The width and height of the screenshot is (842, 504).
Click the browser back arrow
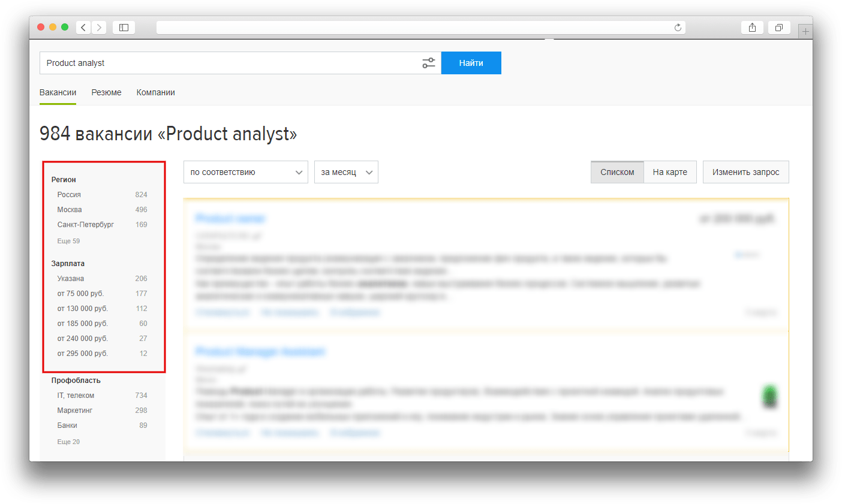point(83,28)
